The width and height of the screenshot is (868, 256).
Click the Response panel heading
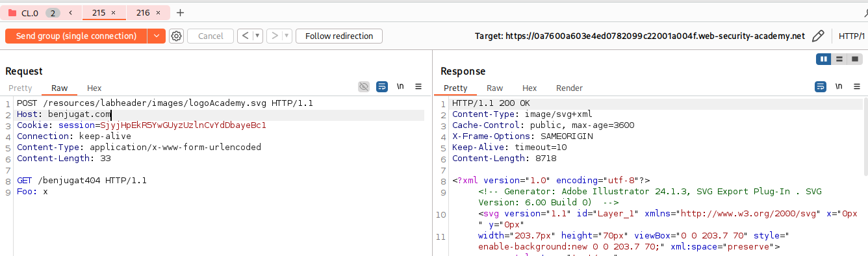(x=463, y=71)
